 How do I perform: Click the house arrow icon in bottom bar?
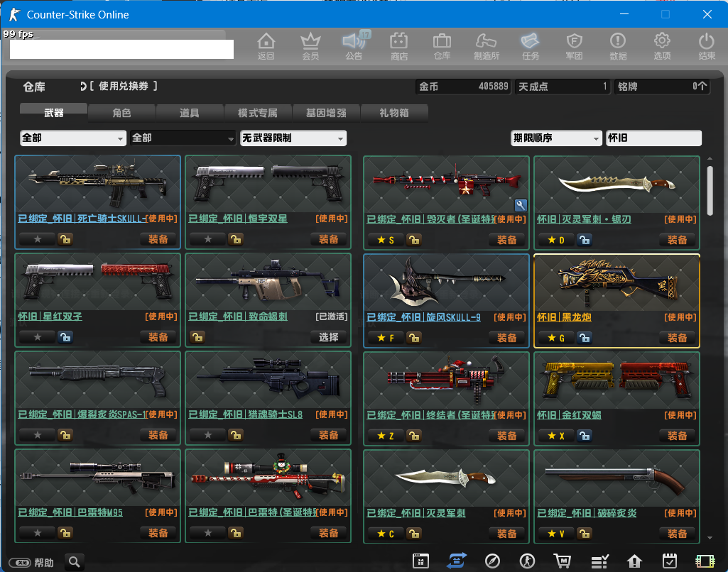point(634,561)
